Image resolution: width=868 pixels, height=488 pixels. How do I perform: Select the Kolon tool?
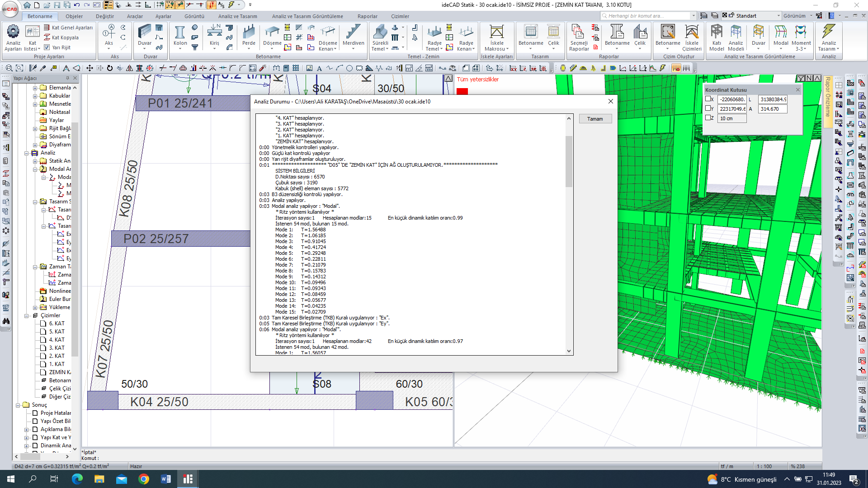coord(180,36)
